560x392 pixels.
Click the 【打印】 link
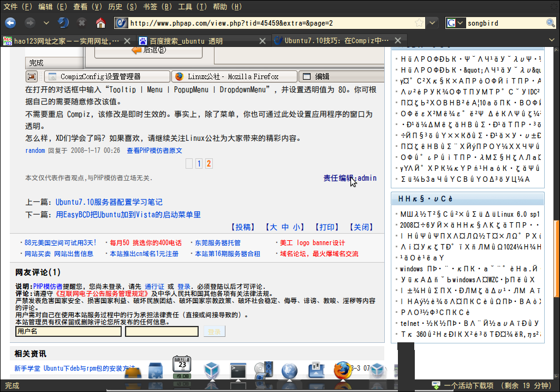[x=326, y=227]
